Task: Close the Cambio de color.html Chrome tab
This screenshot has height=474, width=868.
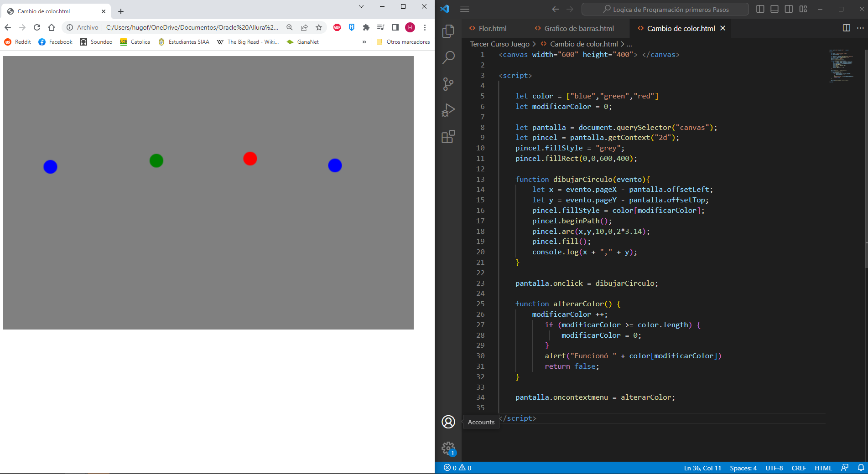Action: pyautogui.click(x=104, y=11)
